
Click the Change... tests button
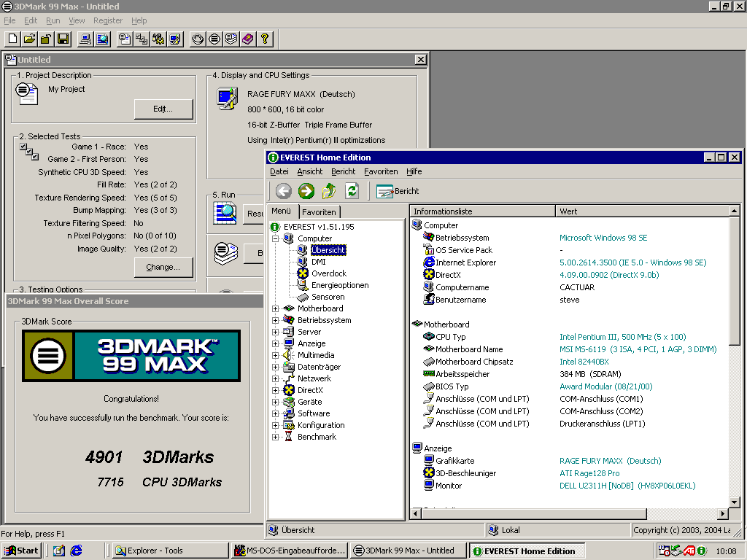coord(163,267)
